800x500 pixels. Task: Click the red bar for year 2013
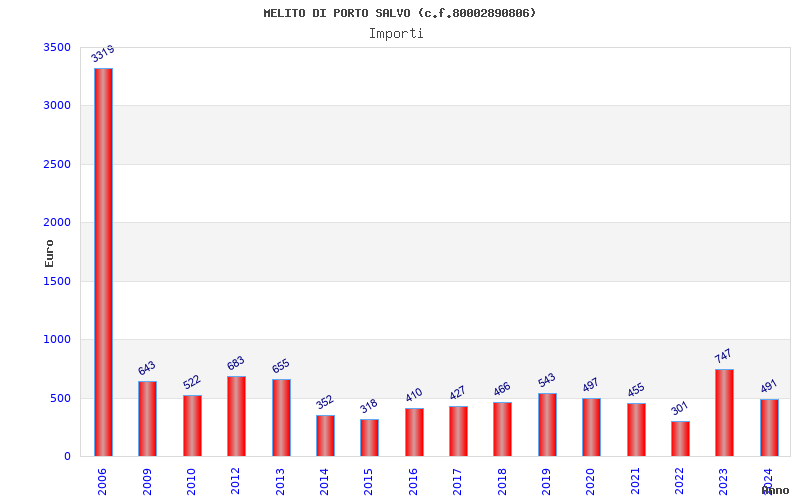pyautogui.click(x=282, y=418)
